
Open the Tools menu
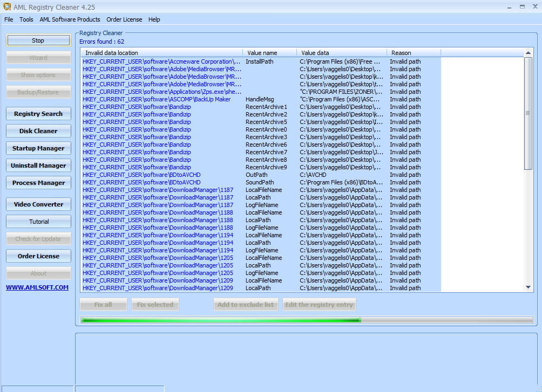pos(26,19)
